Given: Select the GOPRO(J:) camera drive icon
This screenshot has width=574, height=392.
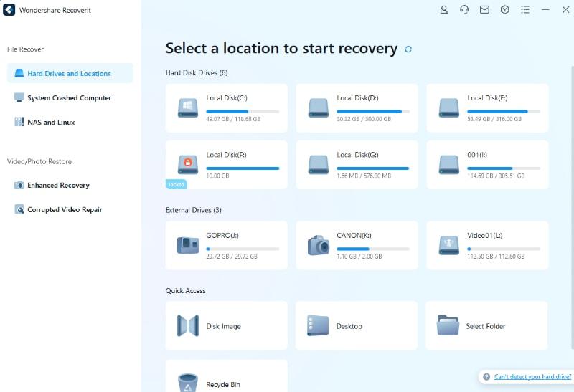Looking at the screenshot, I should point(188,245).
